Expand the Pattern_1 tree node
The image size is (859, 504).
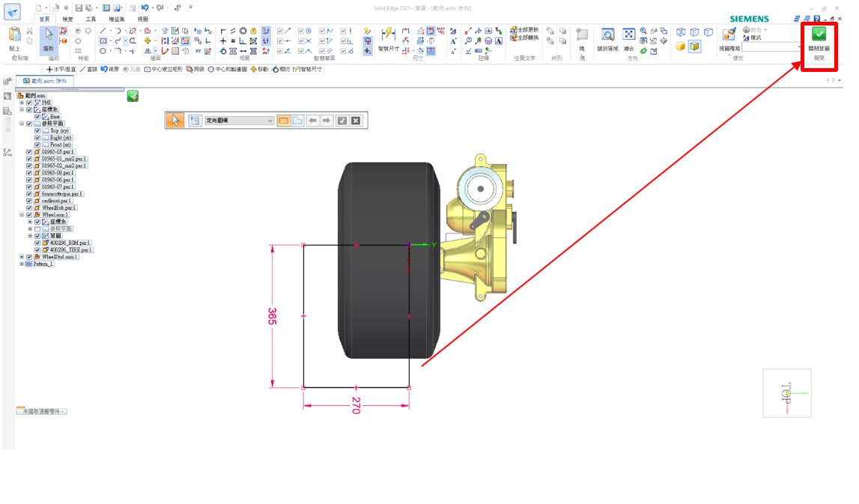coord(22,264)
